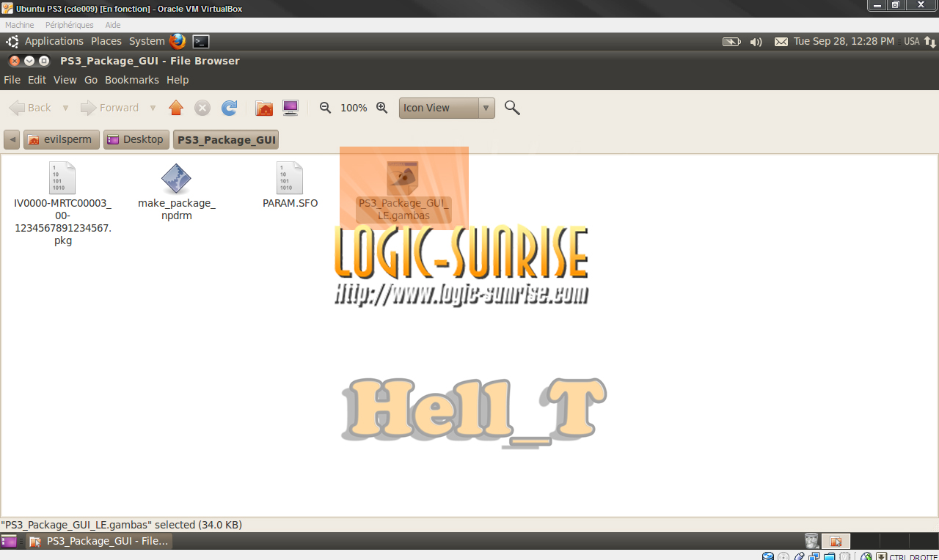Viewport: 939px width, 560px height.
Task: Click the Forward navigation button
Action: (x=110, y=108)
